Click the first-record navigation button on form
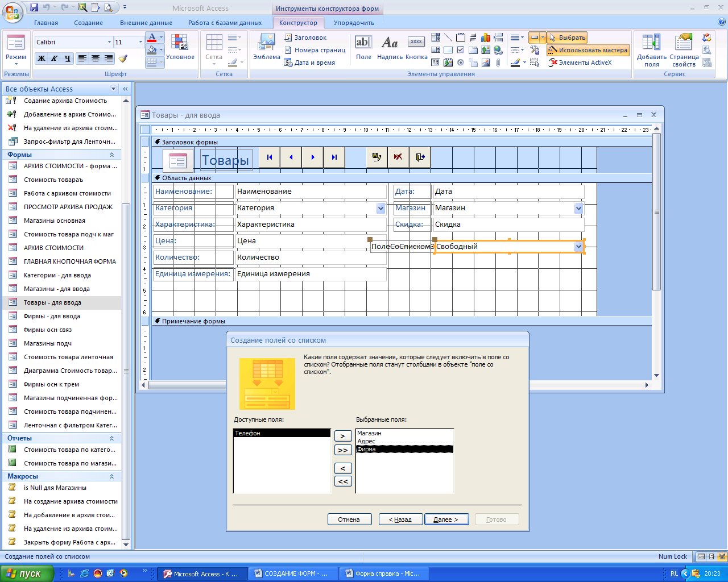The width and height of the screenshot is (728, 582). [x=270, y=157]
